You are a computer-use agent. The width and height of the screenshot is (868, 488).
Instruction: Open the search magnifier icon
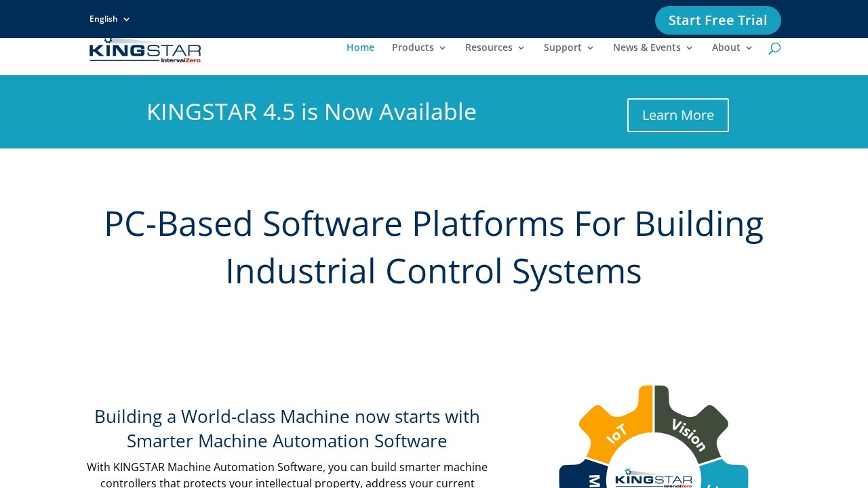pos(774,48)
